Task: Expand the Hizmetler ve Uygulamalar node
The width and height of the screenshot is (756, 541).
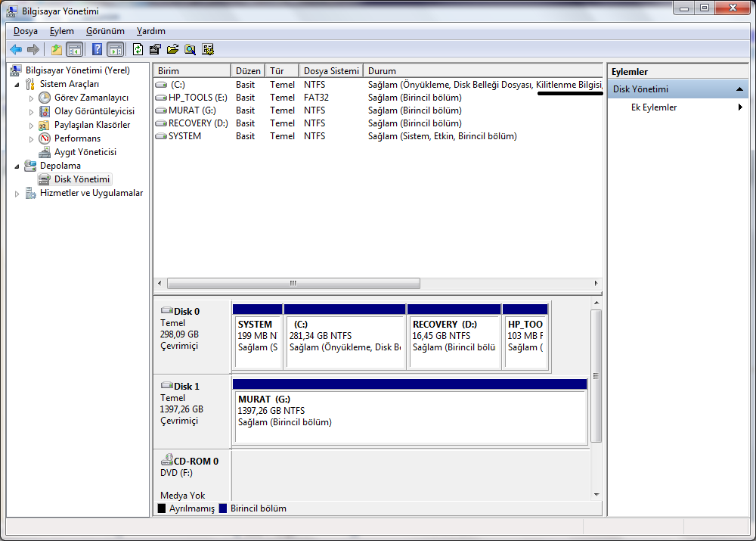Action: tap(17, 194)
